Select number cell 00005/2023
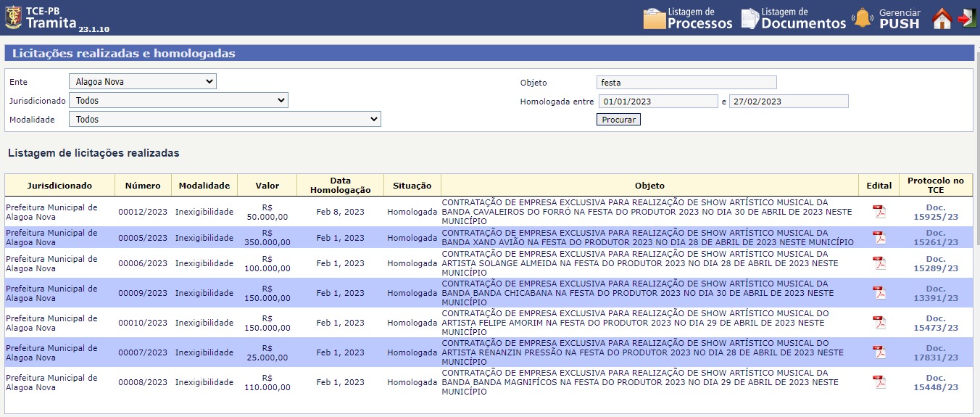Viewport: 980px width, 417px height. pyautogui.click(x=143, y=238)
